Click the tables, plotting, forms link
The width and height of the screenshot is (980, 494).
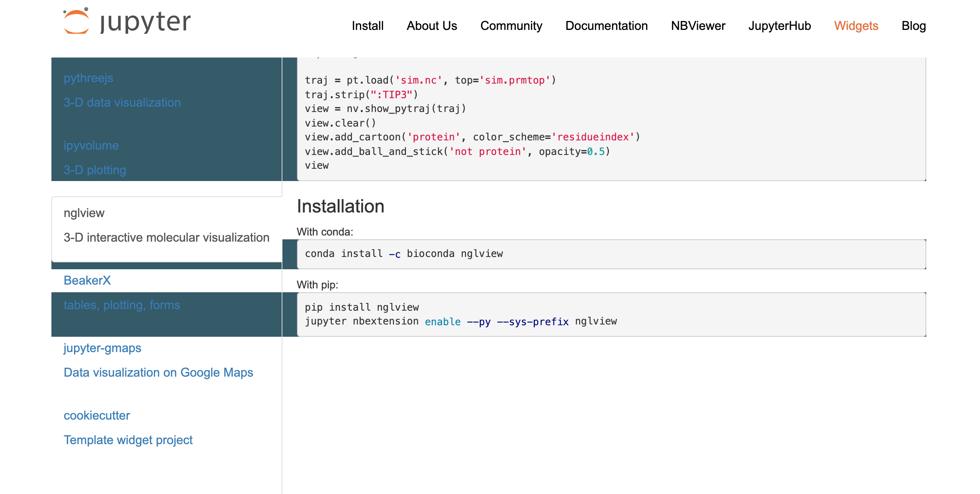(x=122, y=305)
